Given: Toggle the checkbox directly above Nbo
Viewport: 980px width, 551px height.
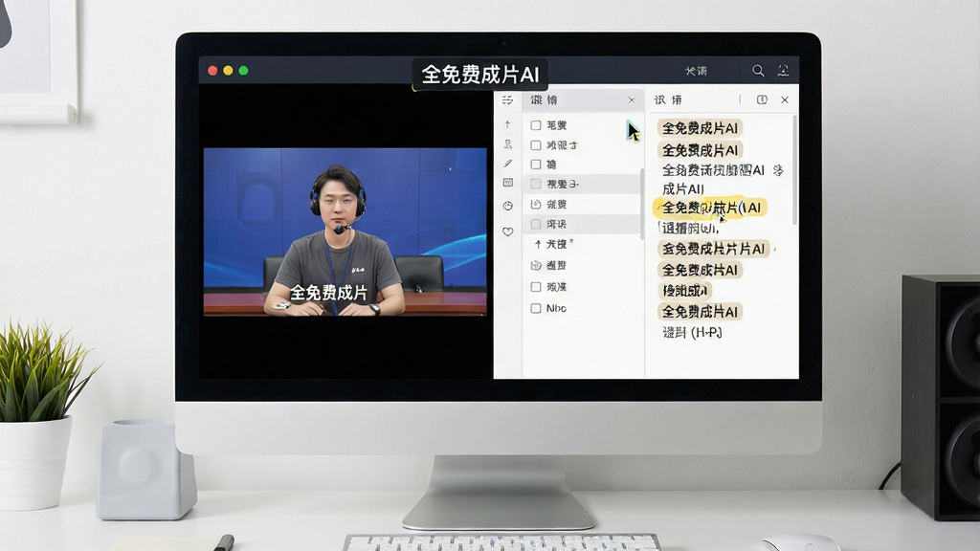Looking at the screenshot, I should (536, 287).
